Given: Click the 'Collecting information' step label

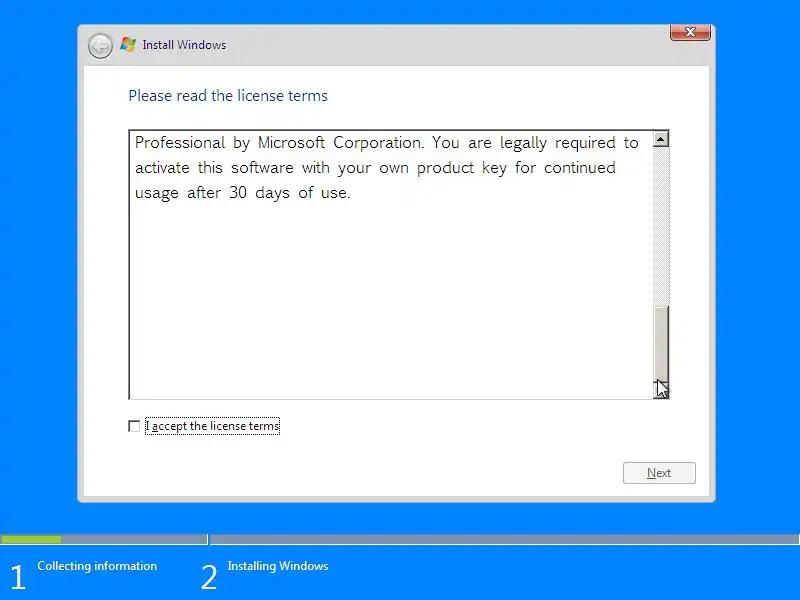Looking at the screenshot, I should point(97,566).
